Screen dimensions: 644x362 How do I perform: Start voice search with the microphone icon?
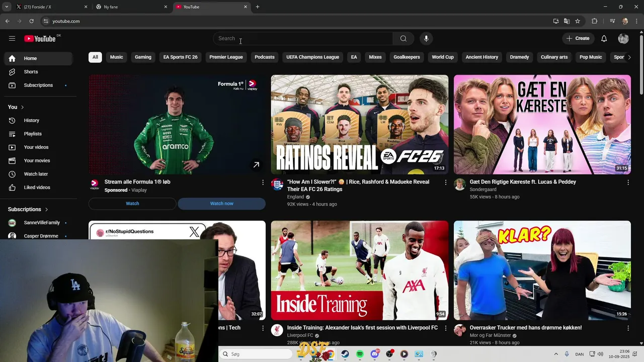(426, 39)
